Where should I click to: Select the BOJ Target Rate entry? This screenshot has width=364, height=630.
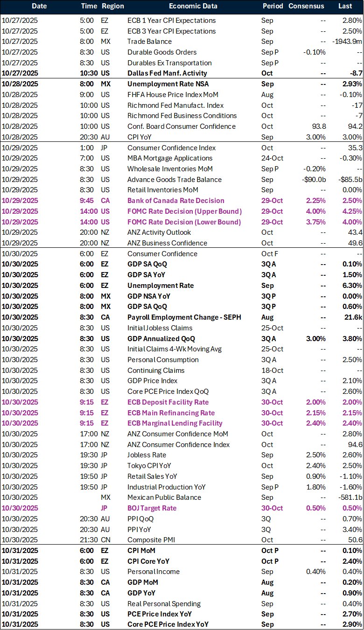tap(152, 508)
